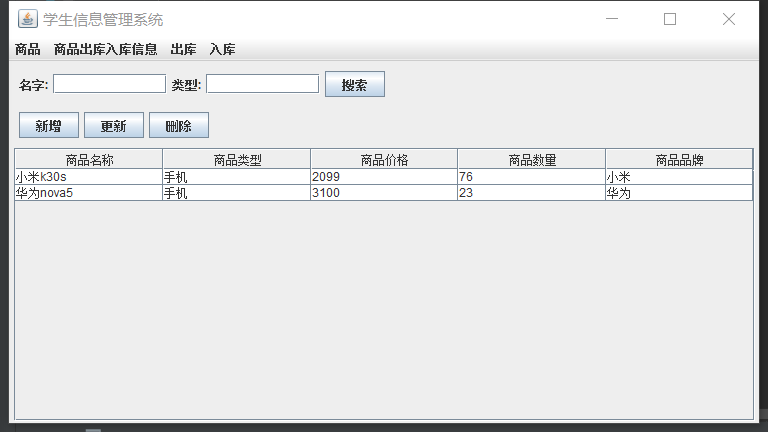Click the 类型 text input field
The width and height of the screenshot is (768, 432).
[x=262, y=84]
